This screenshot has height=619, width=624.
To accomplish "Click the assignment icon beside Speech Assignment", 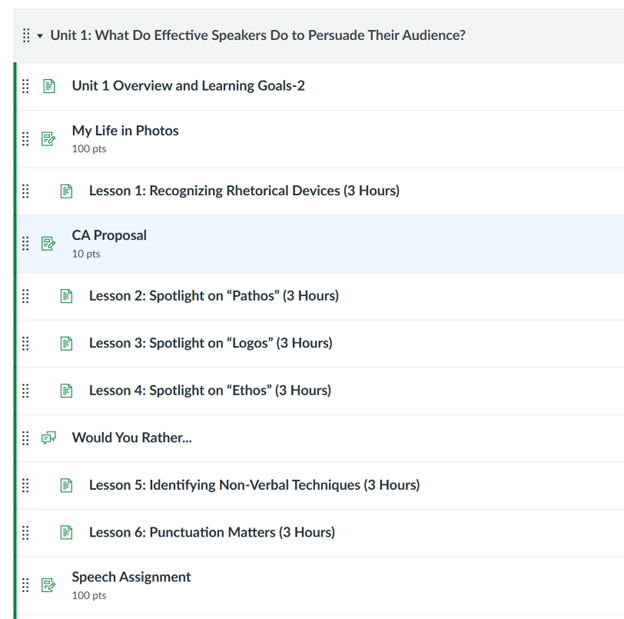I will [49, 585].
